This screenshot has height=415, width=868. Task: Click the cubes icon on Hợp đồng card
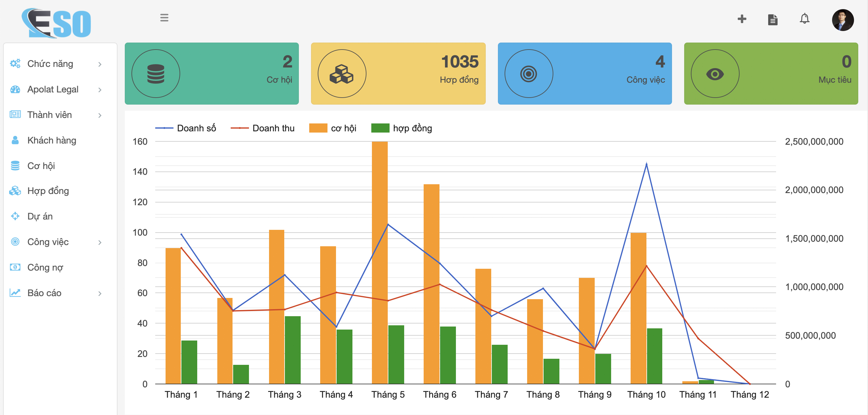pyautogui.click(x=342, y=74)
